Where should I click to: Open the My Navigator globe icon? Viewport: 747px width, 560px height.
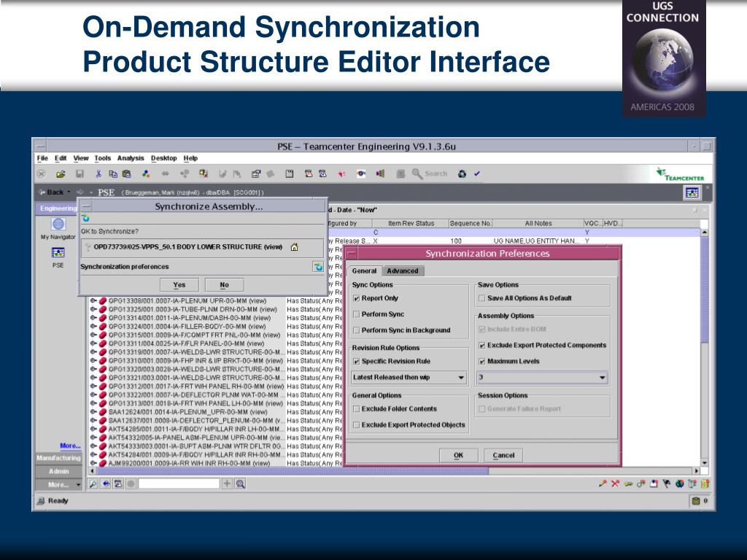coord(58,224)
